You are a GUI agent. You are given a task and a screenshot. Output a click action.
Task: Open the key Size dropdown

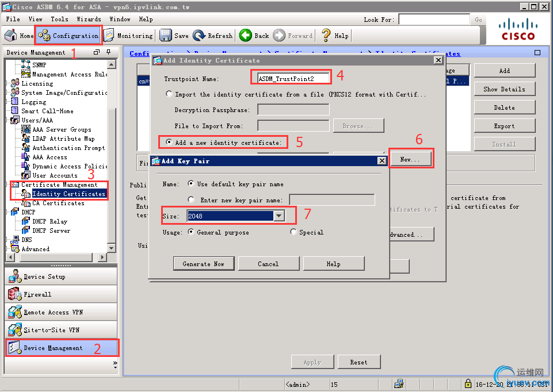tap(279, 216)
